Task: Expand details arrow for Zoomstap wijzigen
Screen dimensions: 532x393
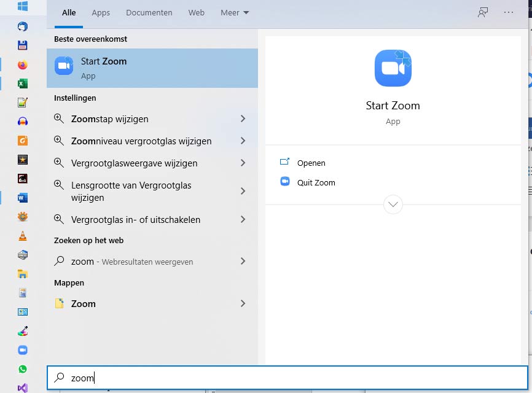Action: click(243, 119)
